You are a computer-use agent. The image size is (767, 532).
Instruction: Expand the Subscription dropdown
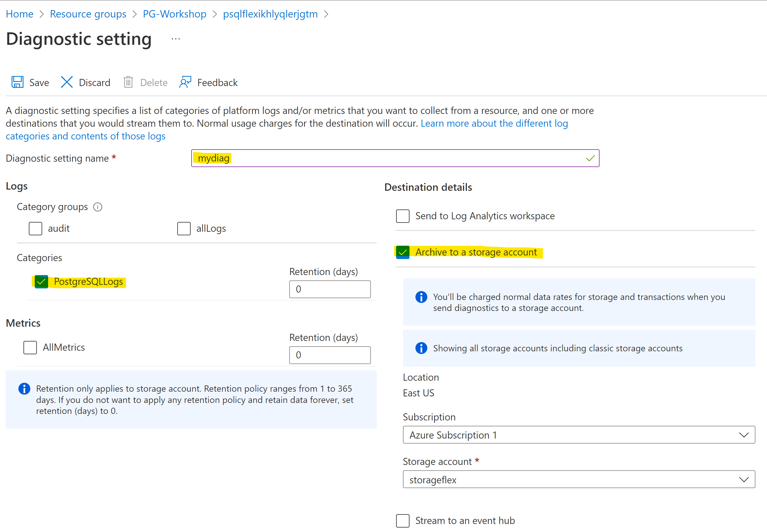(x=578, y=435)
